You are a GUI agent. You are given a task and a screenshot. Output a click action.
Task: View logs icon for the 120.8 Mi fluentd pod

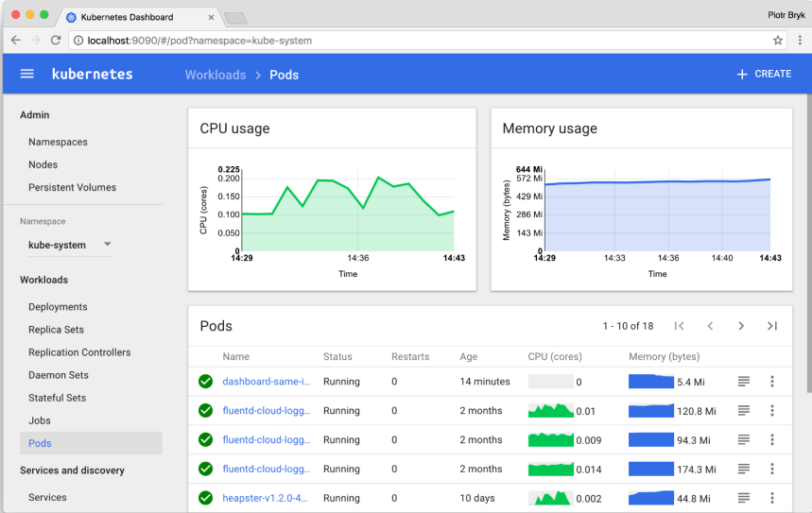(744, 411)
